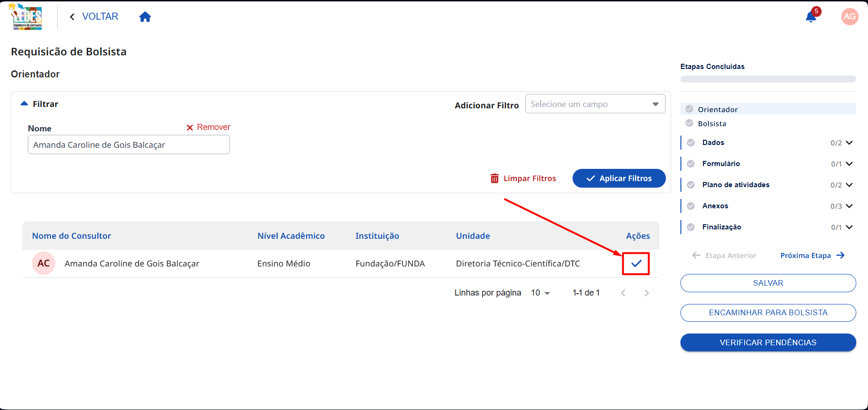This screenshot has width=868, height=410.
Task: Click ENCAMINHAR PARA BOLSISTA button
Action: coord(768,313)
